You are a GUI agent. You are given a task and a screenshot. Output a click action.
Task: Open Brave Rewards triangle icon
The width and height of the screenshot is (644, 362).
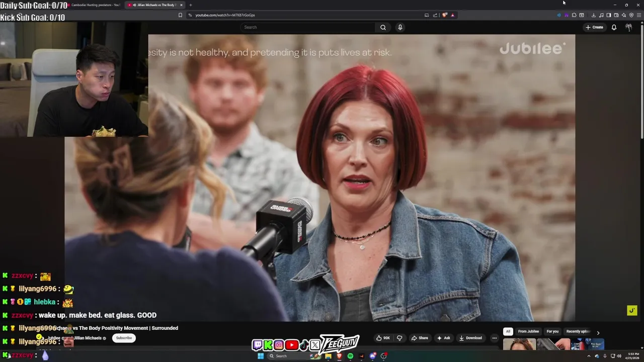(x=452, y=15)
